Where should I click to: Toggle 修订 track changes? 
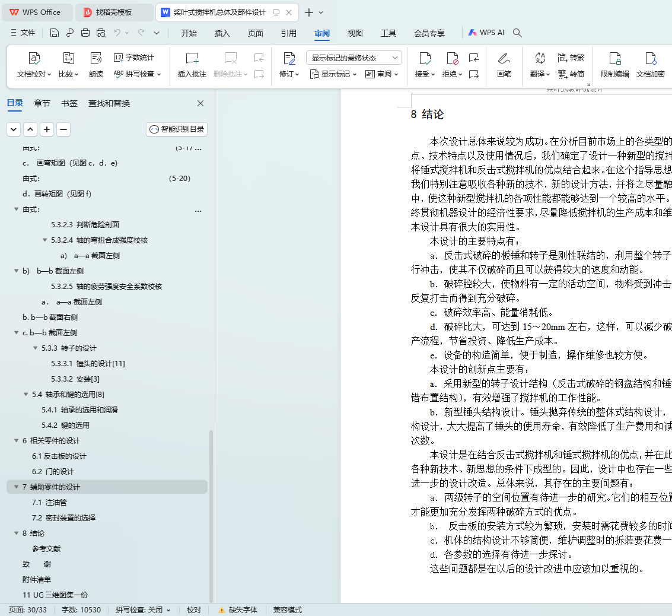coord(289,65)
